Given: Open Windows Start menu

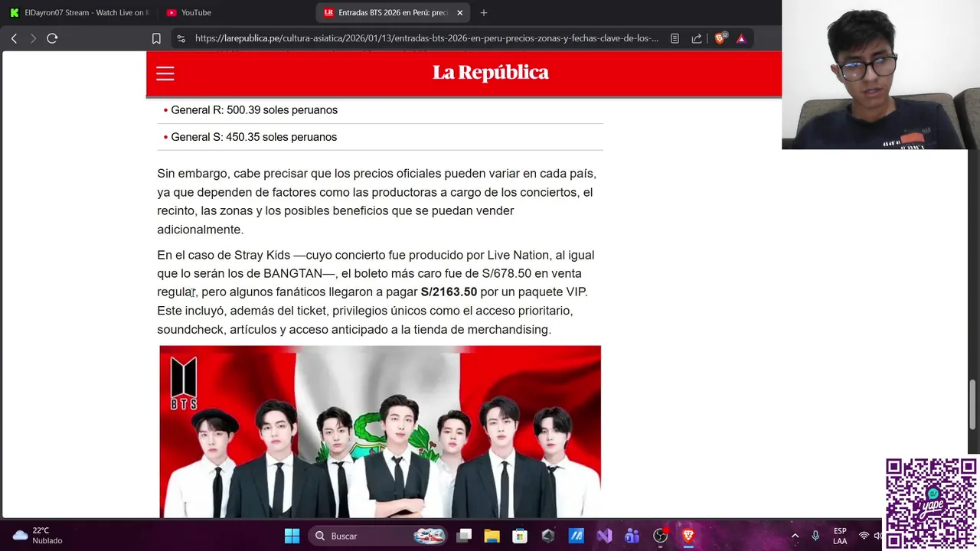Looking at the screenshot, I should click(x=292, y=536).
